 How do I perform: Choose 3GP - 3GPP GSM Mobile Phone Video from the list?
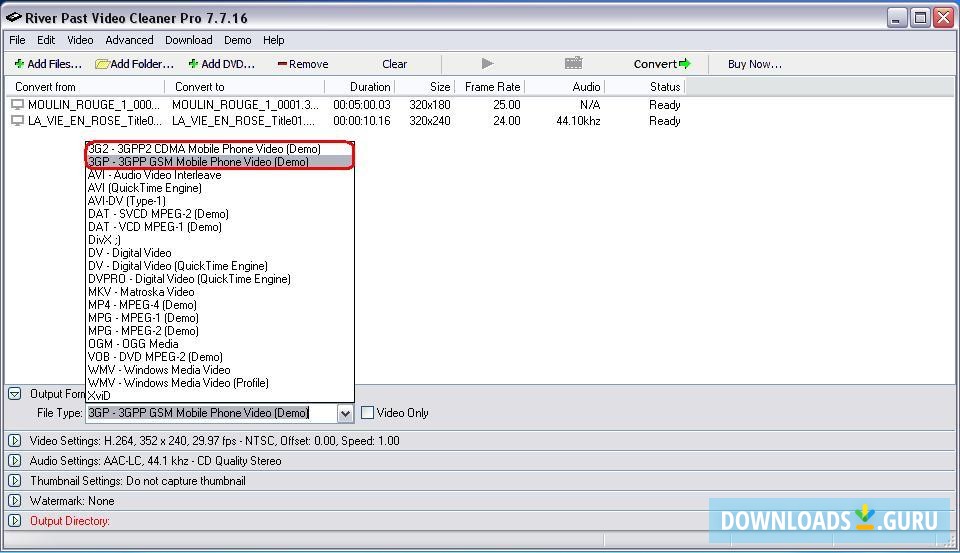tap(220, 162)
